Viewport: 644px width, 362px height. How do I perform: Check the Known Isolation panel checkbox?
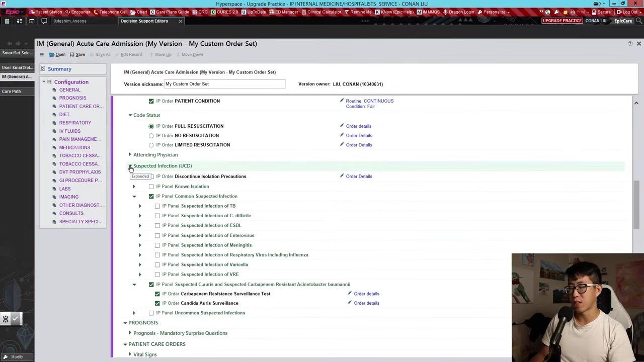[151, 187]
